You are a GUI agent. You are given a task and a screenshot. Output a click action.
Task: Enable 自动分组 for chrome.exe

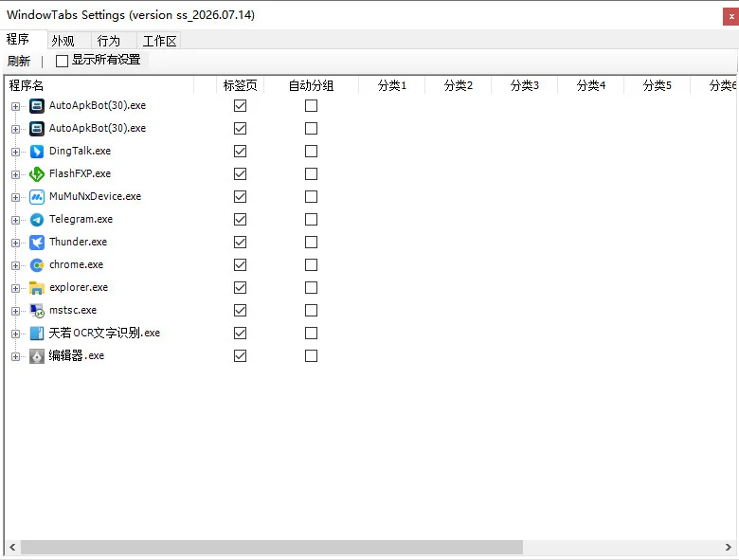click(x=311, y=265)
